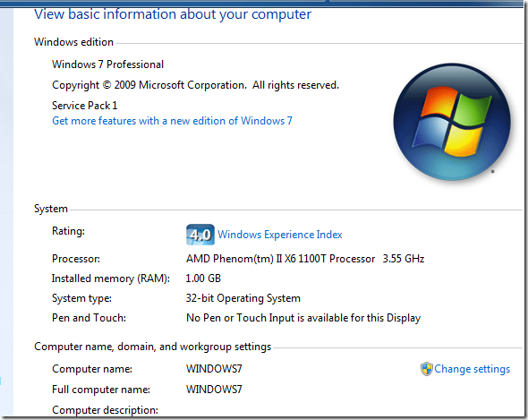Click the 1.00 GB installed memory value
528x420 pixels.
click(203, 279)
